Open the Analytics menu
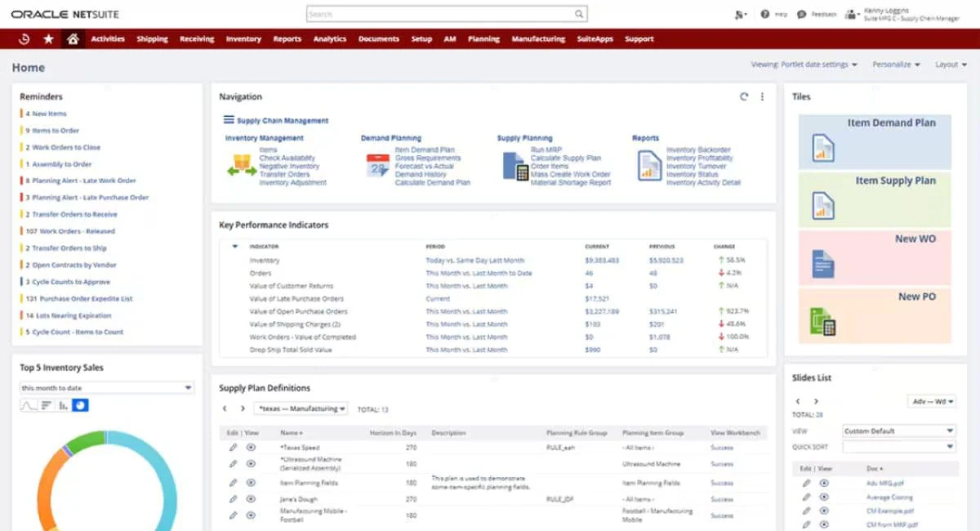This screenshot has height=531, width=980. click(330, 38)
